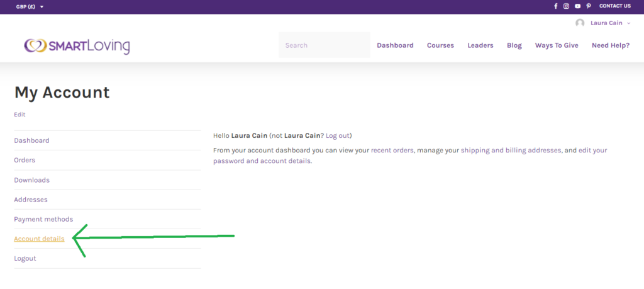Click the Laura Cain avatar icon
644x289 pixels.
pos(580,23)
